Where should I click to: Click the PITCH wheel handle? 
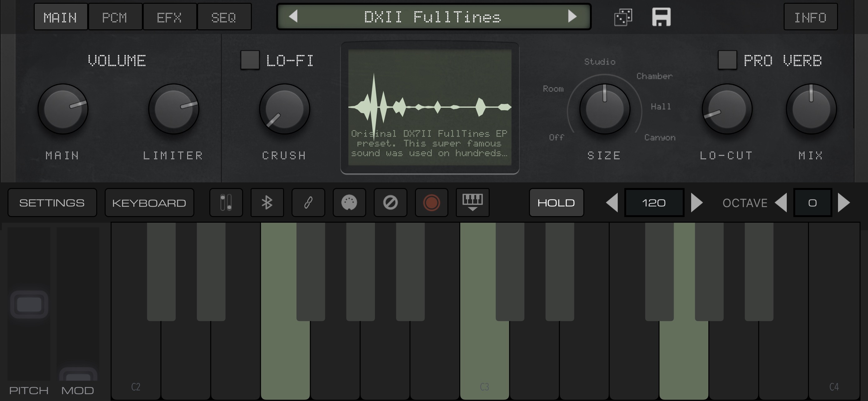click(29, 304)
